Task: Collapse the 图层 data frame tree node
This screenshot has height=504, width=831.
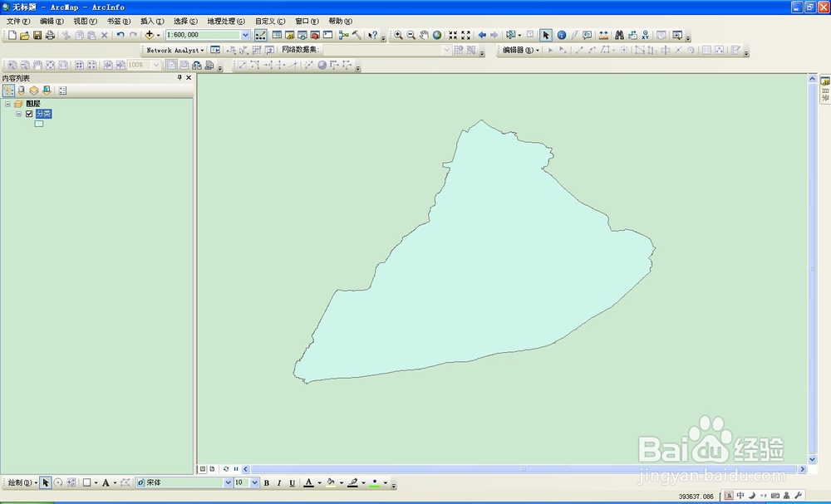Action: pyautogui.click(x=8, y=104)
